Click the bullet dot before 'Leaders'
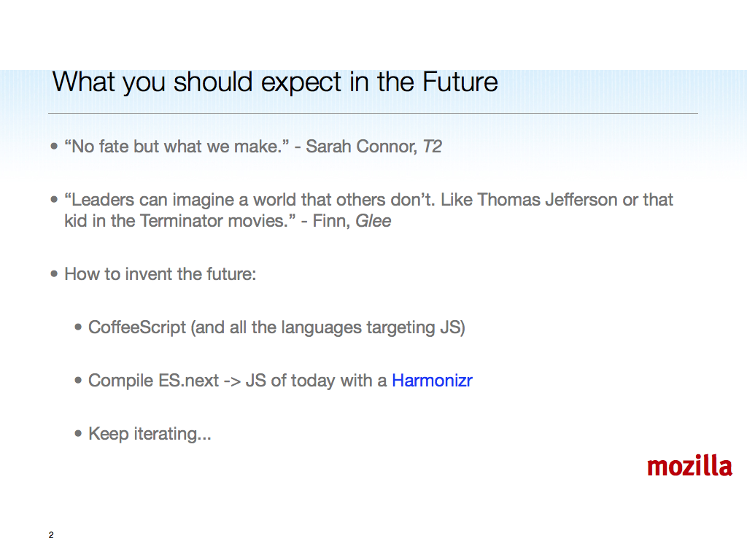 tap(54, 200)
